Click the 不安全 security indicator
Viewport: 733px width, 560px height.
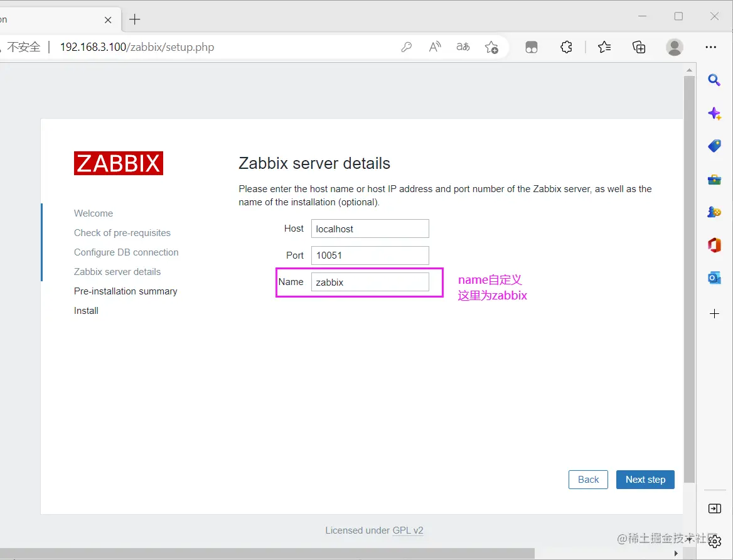[x=24, y=47]
